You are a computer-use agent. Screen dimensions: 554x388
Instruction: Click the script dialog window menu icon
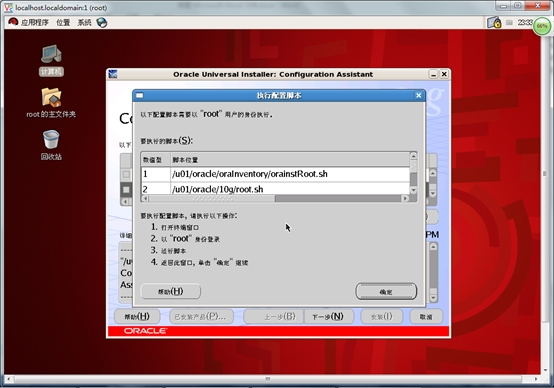(x=140, y=95)
